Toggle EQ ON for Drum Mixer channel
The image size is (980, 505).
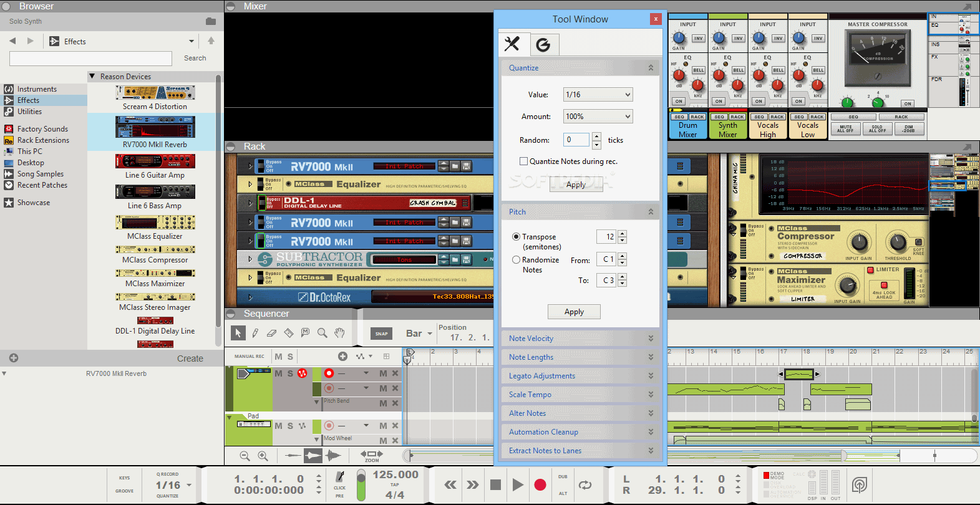click(x=679, y=101)
